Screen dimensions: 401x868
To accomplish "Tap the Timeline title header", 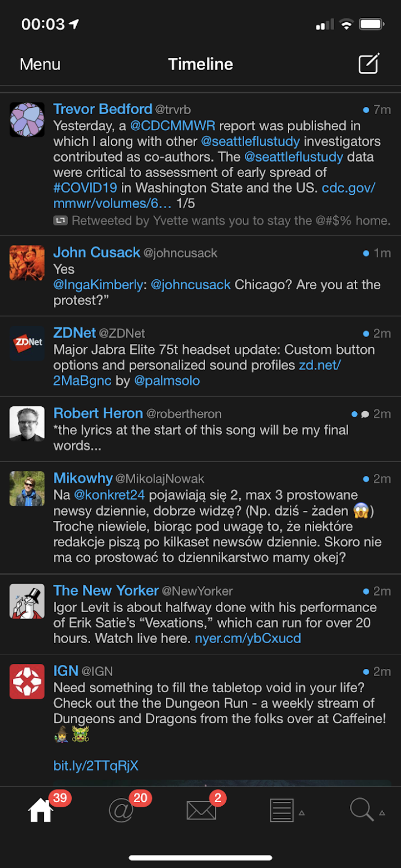I will pyautogui.click(x=201, y=64).
